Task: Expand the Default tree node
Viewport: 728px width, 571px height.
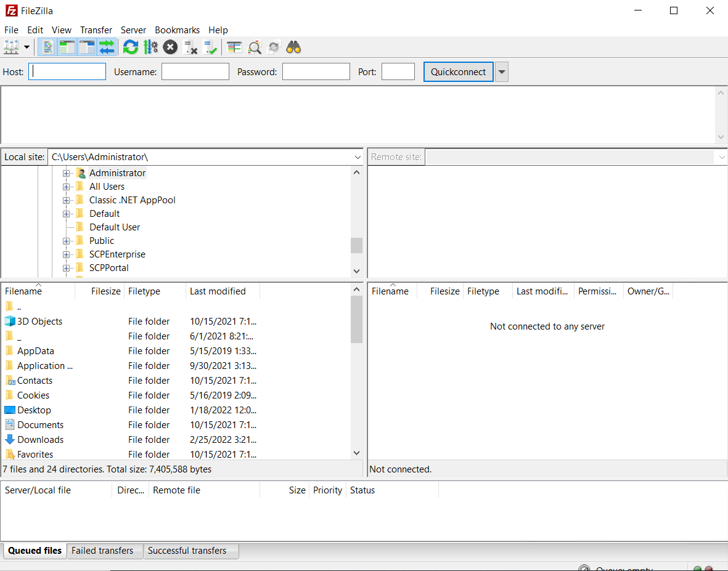Action: coord(67,214)
